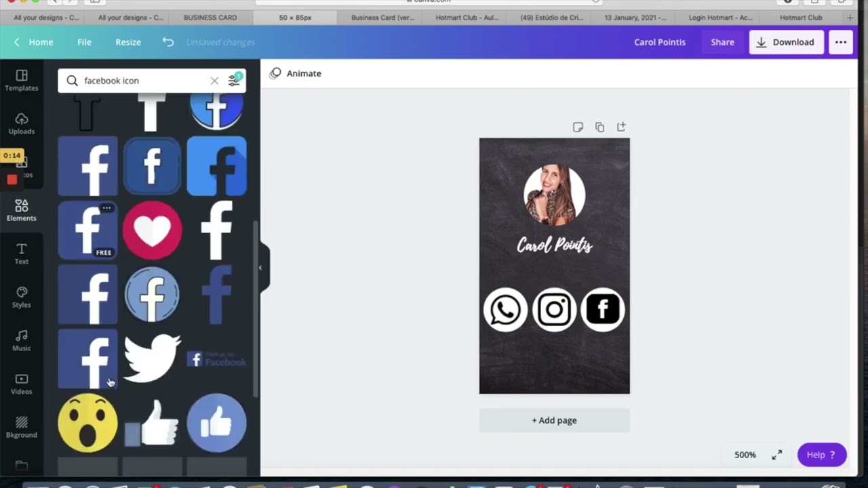Viewport: 868px width, 488px height.
Task: Open the 500% zoom level control
Action: [745, 455]
